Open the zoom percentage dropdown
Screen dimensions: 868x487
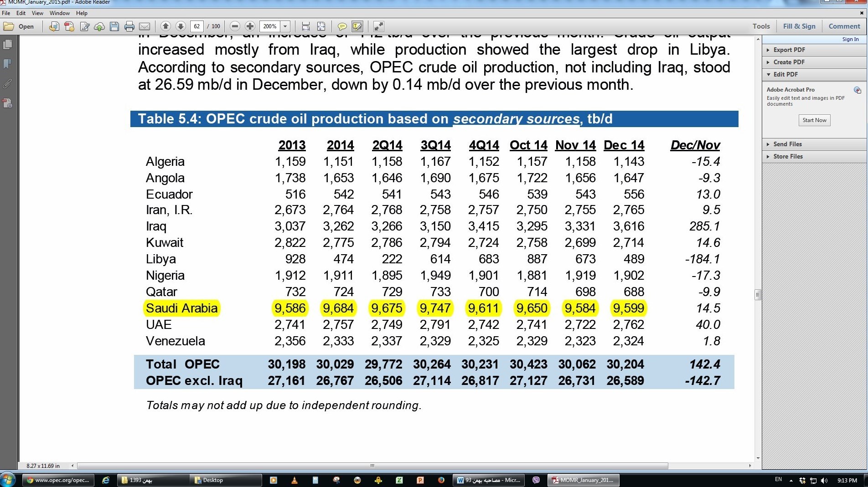285,26
